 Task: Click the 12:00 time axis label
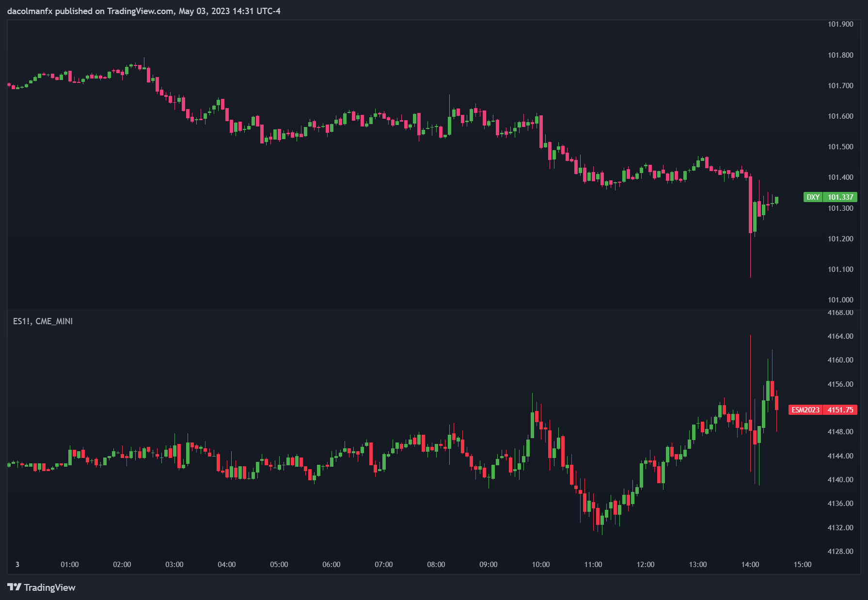click(x=646, y=565)
